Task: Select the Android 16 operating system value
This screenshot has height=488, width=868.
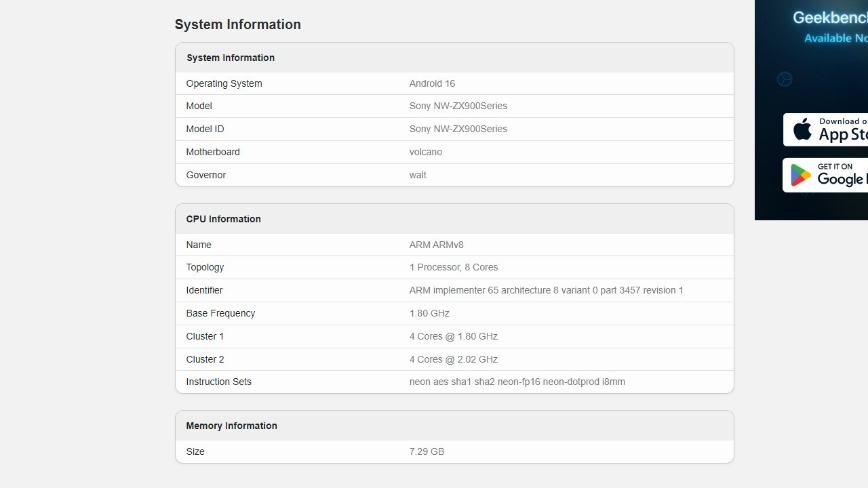Action: [432, 83]
